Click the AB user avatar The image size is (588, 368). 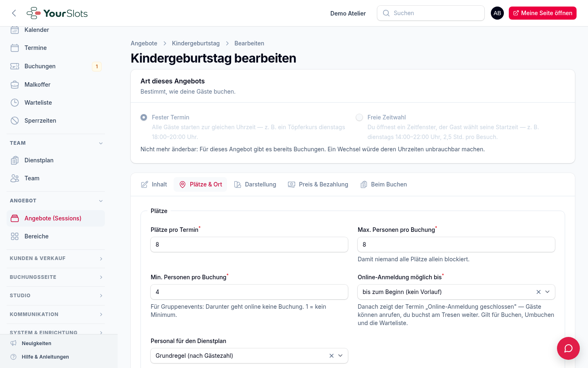pos(497,13)
